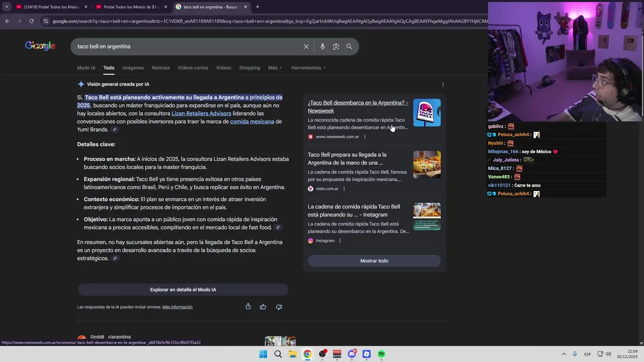
Task: Open viste.com.ar result three-dot menu
Action: click(x=344, y=189)
